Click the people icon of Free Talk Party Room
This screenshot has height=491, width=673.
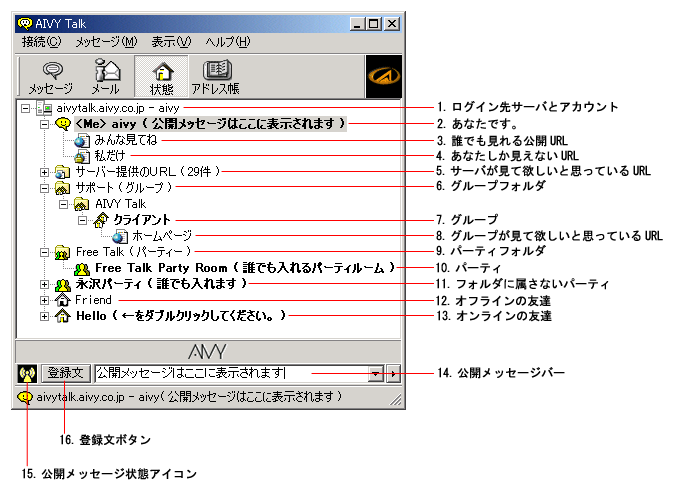tap(82, 269)
